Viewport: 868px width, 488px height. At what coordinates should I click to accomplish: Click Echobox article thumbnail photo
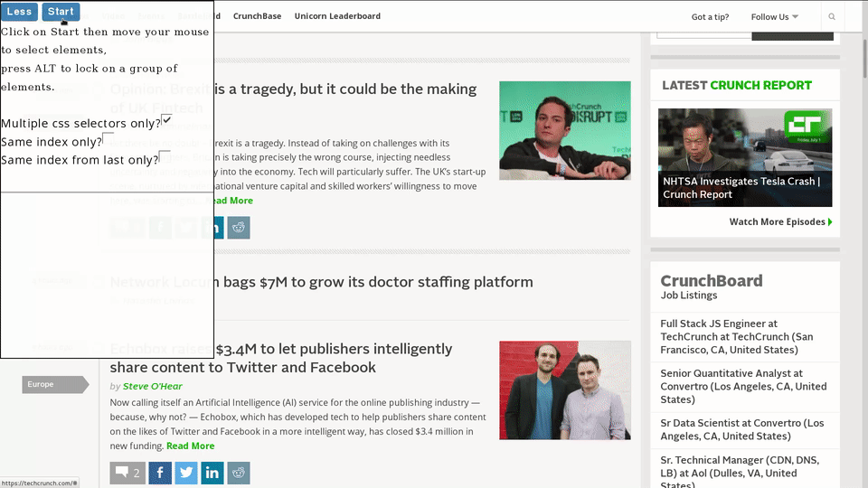coord(564,390)
